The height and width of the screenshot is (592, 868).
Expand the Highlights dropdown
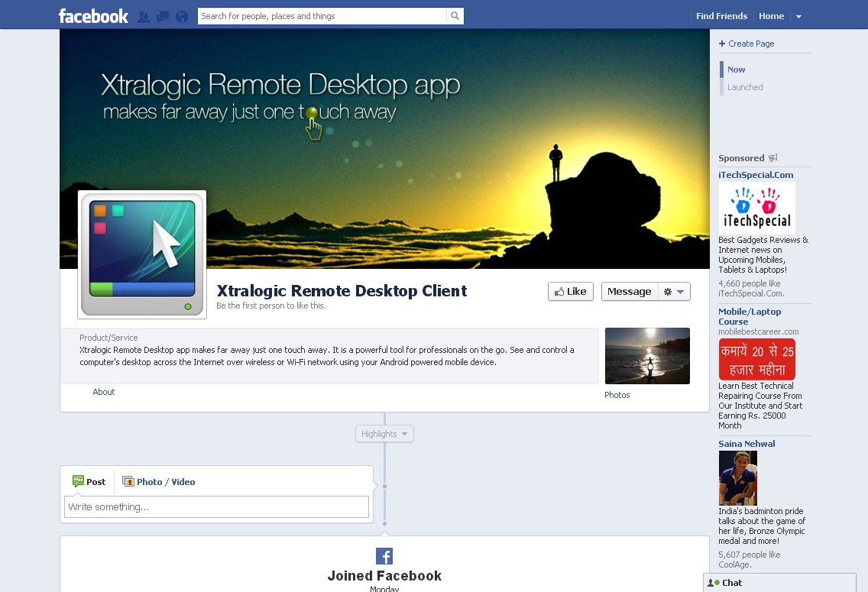tap(384, 434)
